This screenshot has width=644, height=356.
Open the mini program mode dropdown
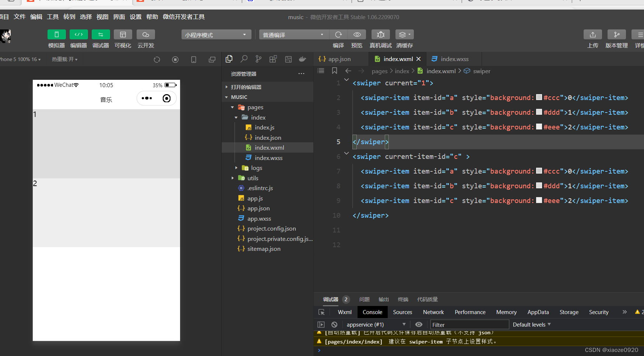[x=216, y=35]
